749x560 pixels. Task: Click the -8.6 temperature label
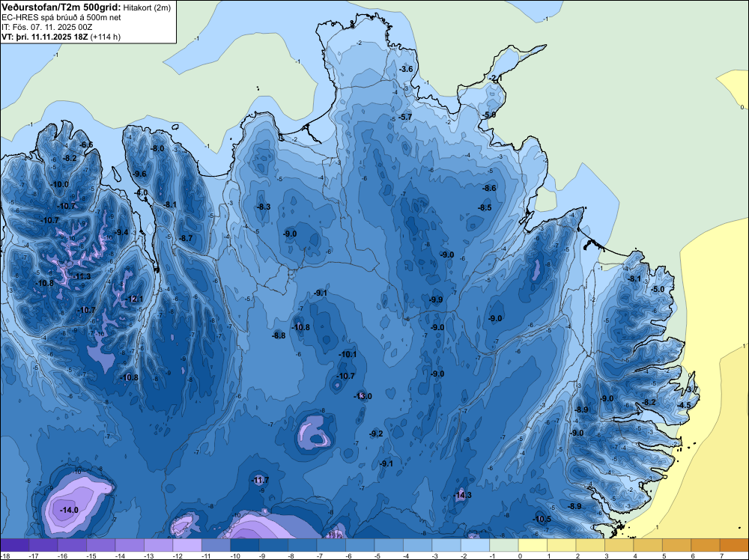(x=489, y=188)
